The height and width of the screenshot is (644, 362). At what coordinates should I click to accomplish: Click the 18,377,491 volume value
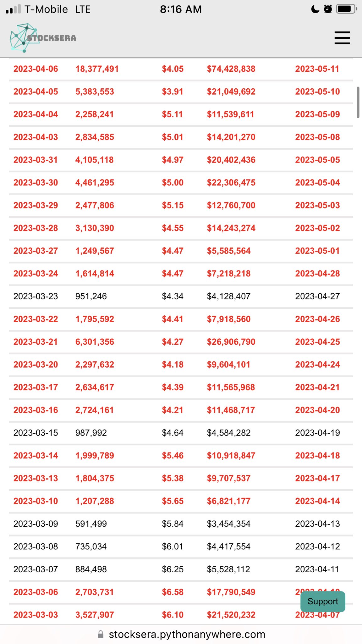click(x=97, y=69)
